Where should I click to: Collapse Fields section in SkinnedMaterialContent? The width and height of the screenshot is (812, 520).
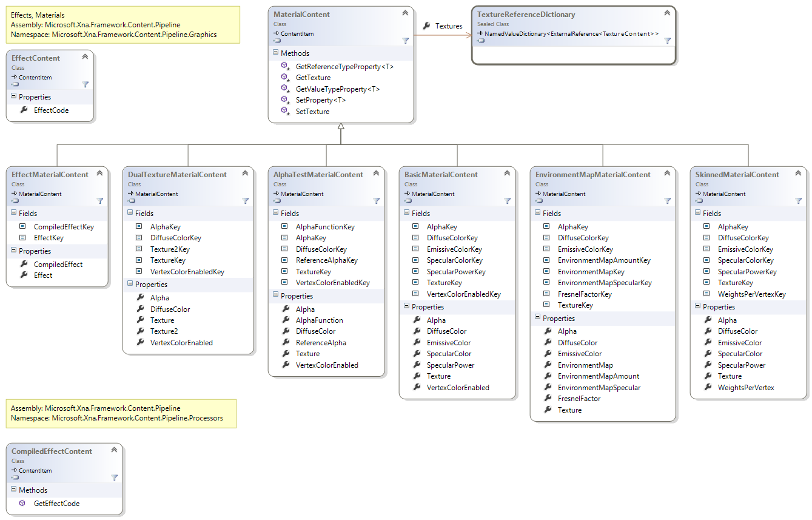[x=697, y=214]
